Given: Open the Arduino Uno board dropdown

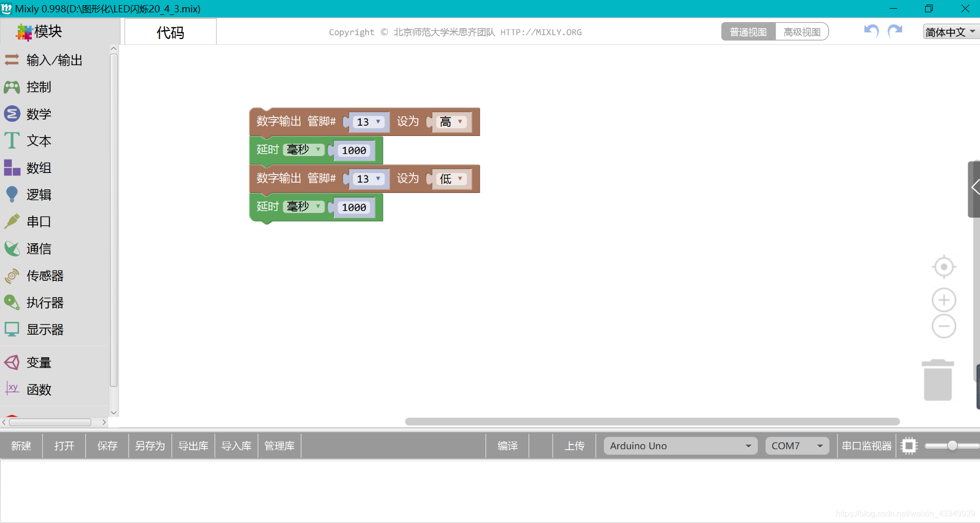Looking at the screenshot, I should coord(680,445).
